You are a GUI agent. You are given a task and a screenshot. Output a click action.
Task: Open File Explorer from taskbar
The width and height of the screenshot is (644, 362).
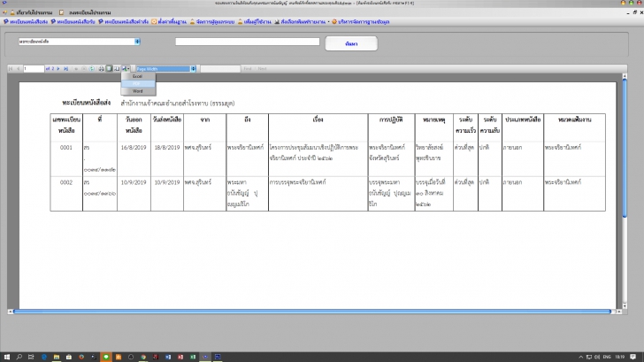57,357
